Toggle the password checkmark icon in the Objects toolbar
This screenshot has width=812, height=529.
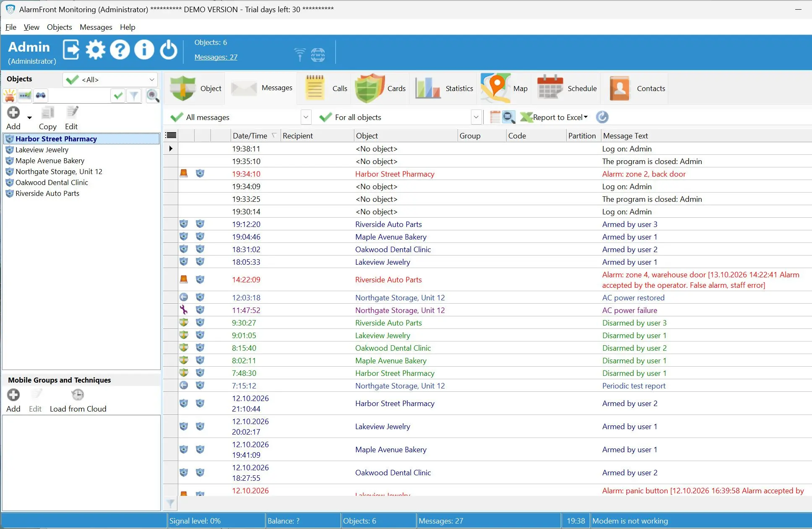[x=25, y=96]
